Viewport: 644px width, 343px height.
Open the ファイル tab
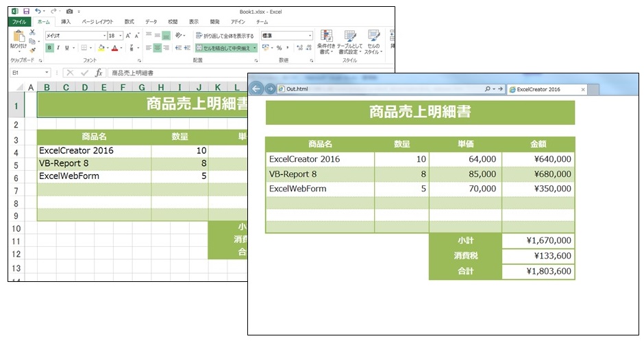(x=19, y=22)
